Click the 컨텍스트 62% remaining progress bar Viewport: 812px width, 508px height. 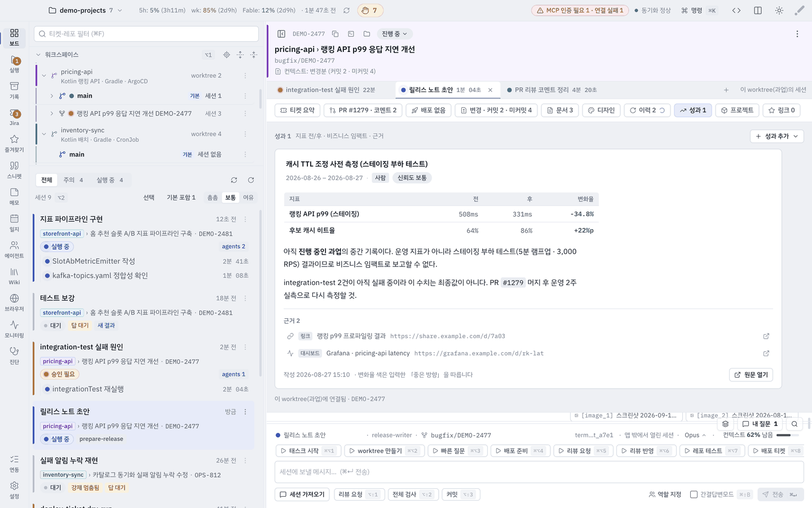(x=788, y=435)
